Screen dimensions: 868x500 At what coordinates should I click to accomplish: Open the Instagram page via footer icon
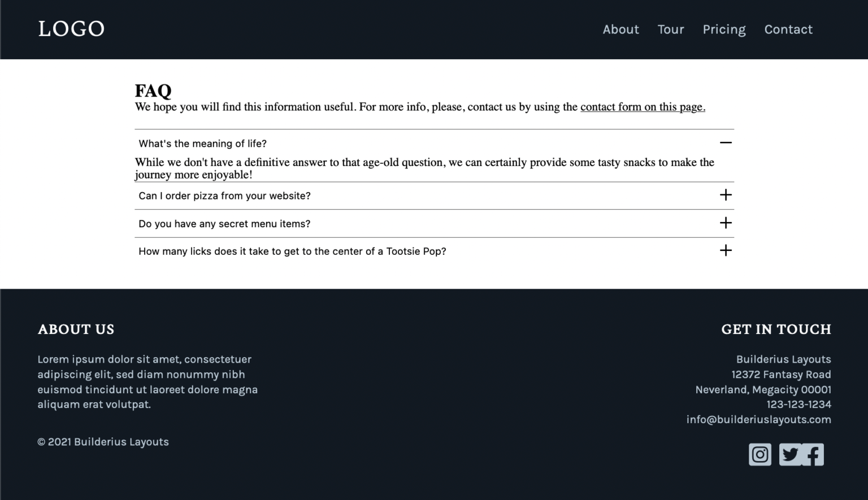pos(760,454)
